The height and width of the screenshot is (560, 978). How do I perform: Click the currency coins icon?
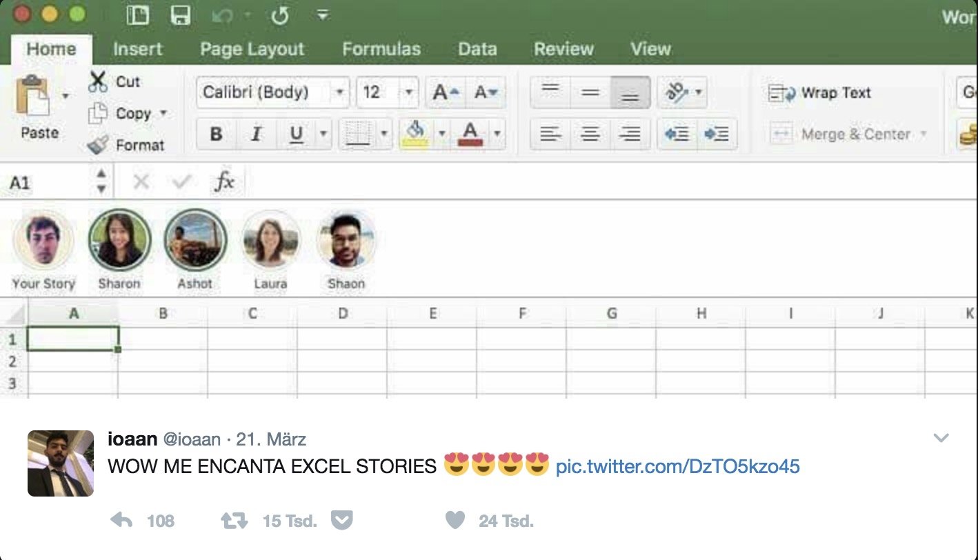point(968,134)
